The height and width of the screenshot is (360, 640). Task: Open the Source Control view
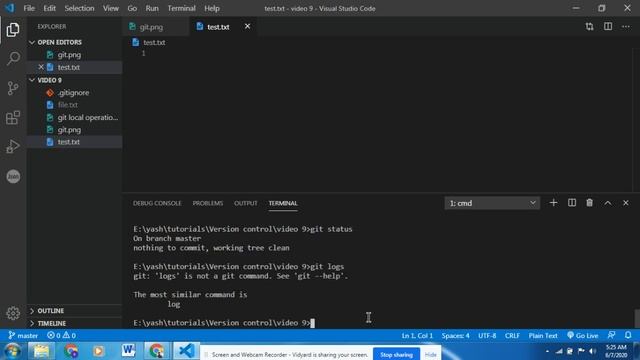pyautogui.click(x=13, y=88)
